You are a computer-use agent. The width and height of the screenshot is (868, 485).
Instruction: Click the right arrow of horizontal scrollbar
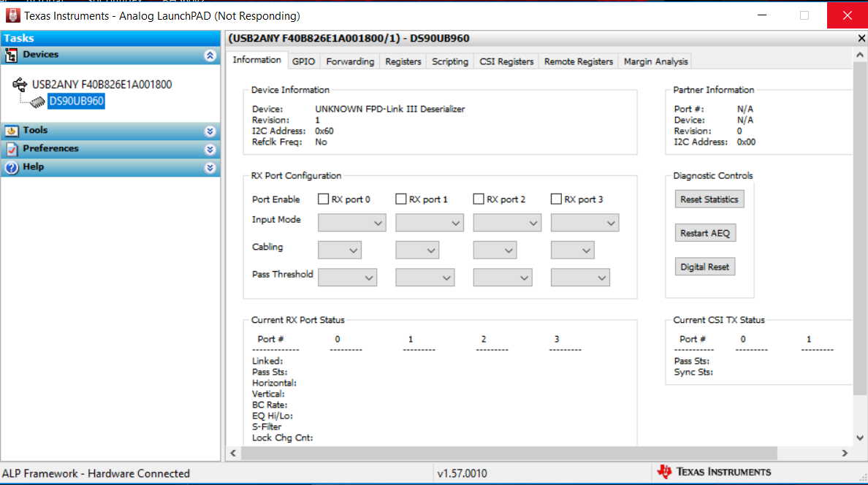844,453
